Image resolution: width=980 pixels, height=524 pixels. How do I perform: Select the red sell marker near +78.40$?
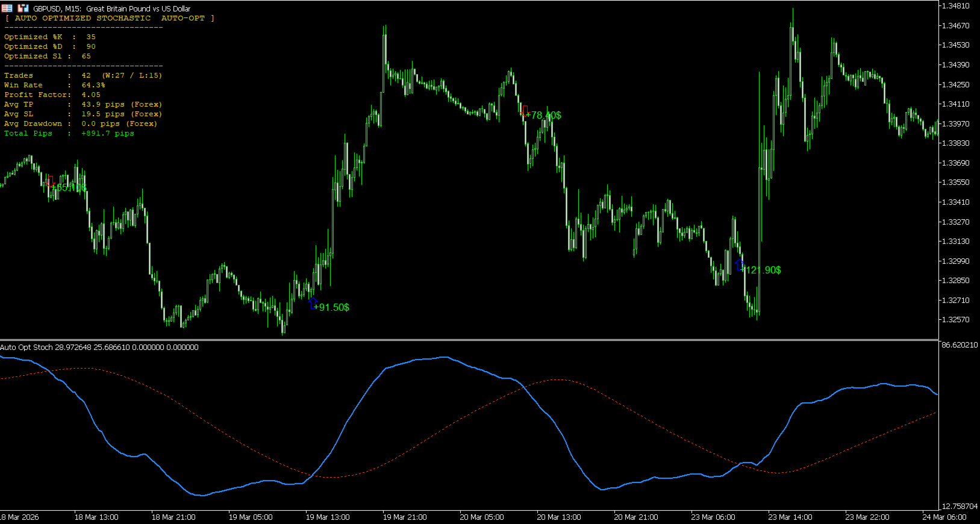[525, 110]
